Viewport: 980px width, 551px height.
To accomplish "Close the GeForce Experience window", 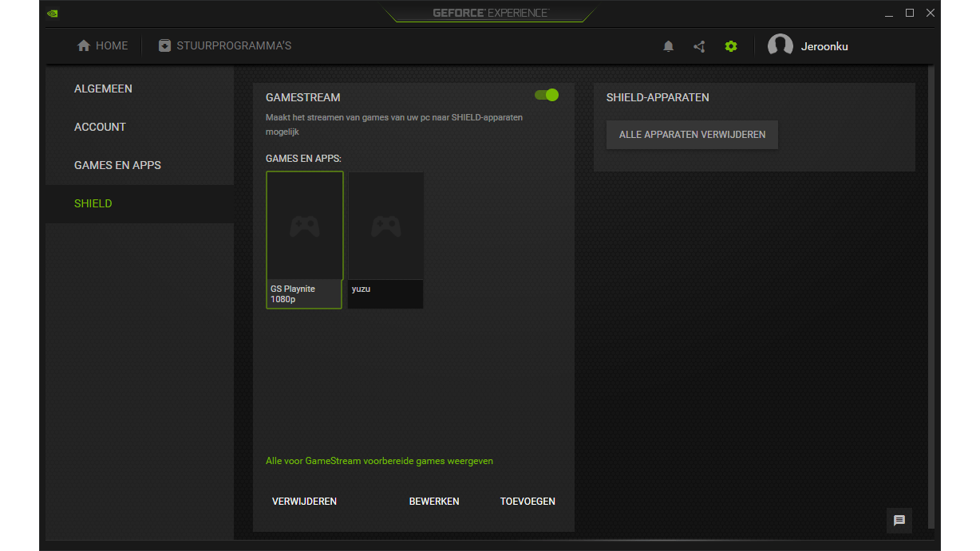I will coord(931,13).
